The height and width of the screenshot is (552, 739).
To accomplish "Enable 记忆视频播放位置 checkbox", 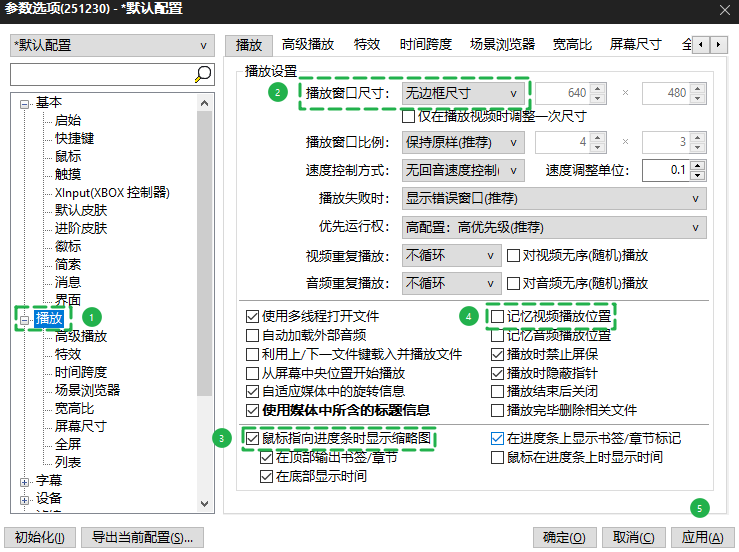I will 498,316.
